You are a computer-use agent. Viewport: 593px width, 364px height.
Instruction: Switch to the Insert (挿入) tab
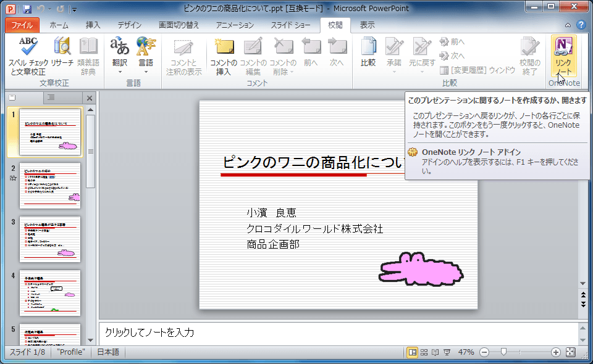tap(93, 25)
